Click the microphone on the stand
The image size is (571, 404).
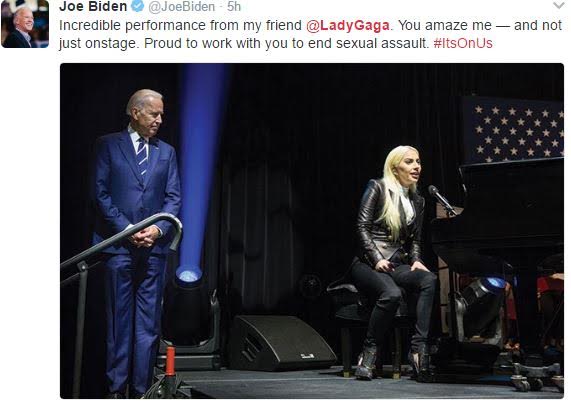tap(440, 198)
